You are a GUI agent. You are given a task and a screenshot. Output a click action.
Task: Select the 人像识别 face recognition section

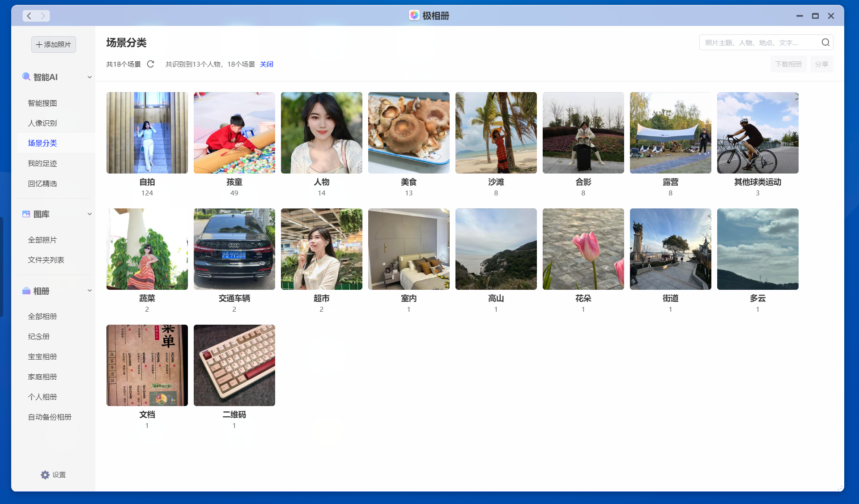point(43,123)
